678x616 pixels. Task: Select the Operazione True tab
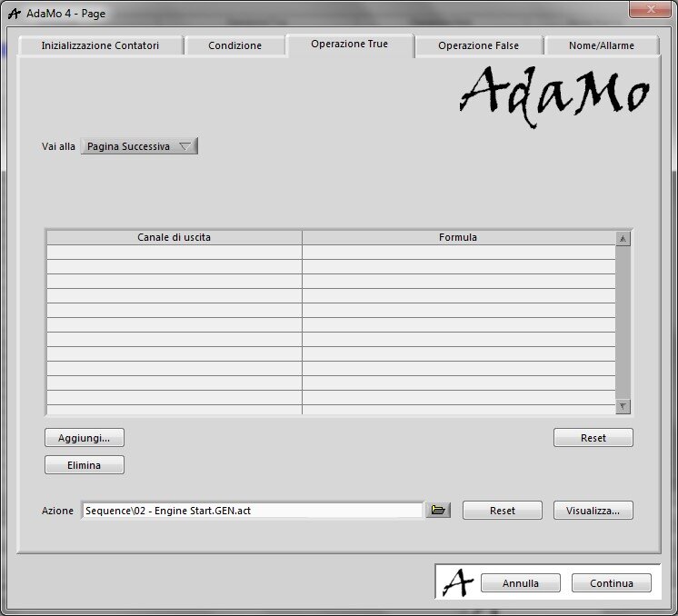349,45
